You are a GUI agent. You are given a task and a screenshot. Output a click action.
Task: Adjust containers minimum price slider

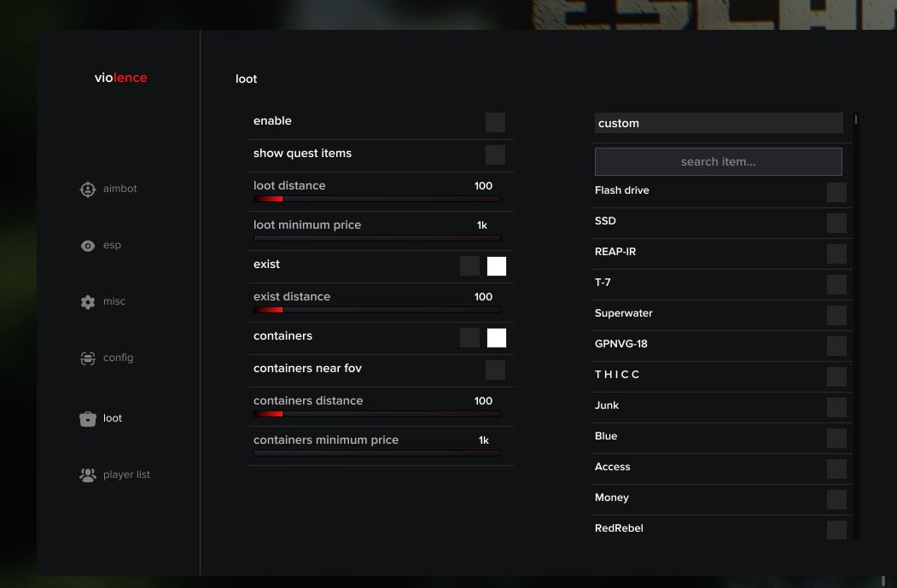pyautogui.click(x=377, y=453)
